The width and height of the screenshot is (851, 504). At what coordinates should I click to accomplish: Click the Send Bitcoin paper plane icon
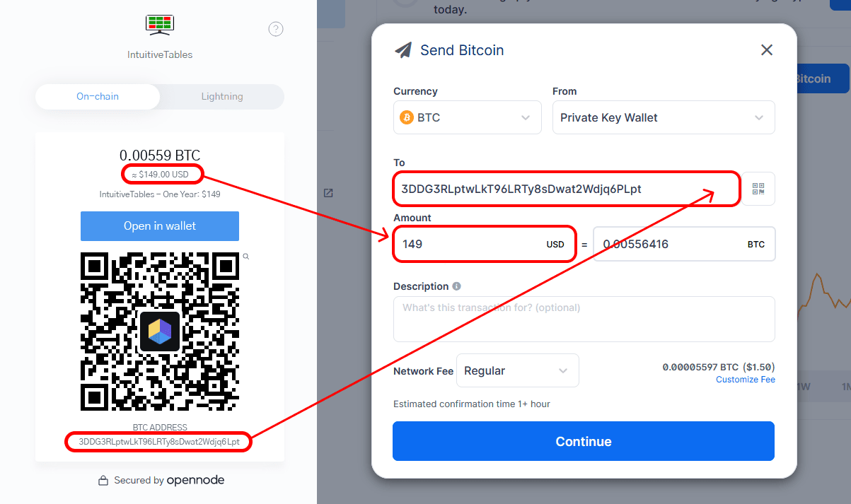[x=403, y=49]
